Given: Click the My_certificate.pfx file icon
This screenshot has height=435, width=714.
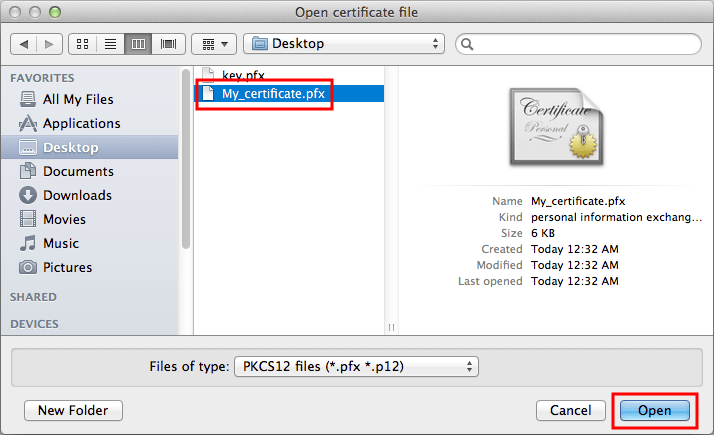Looking at the screenshot, I should point(208,93).
